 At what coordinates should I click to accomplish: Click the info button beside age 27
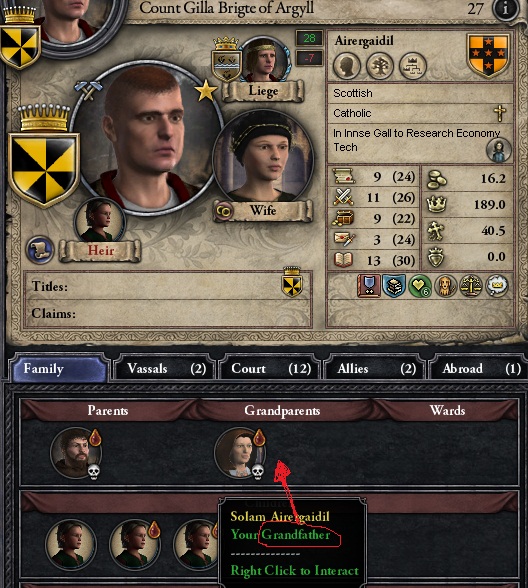(x=506, y=9)
